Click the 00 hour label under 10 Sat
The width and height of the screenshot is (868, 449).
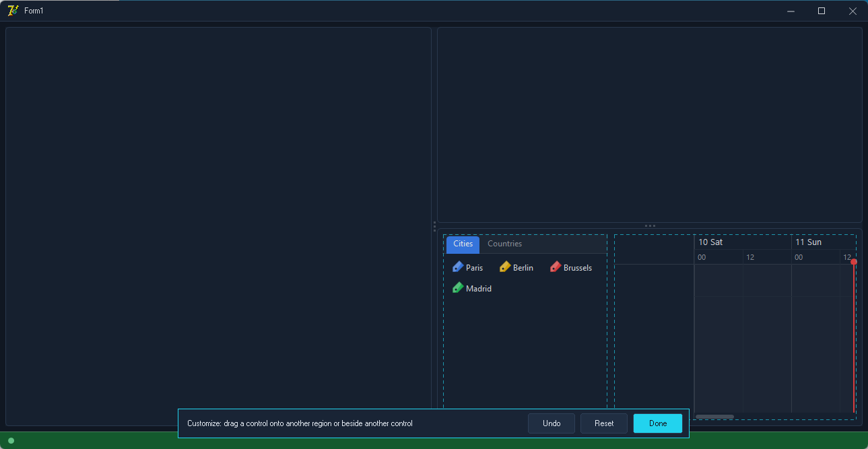(x=702, y=258)
